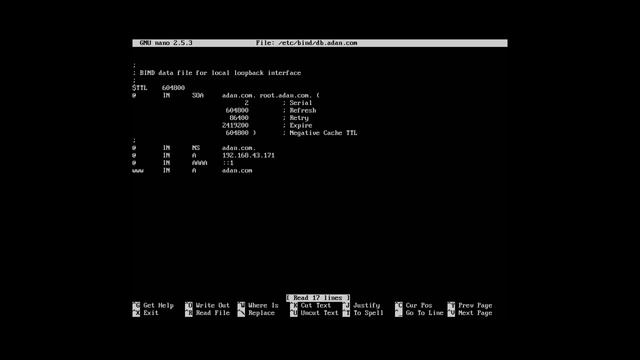Click the Prev Page shortcut label

coord(475,305)
